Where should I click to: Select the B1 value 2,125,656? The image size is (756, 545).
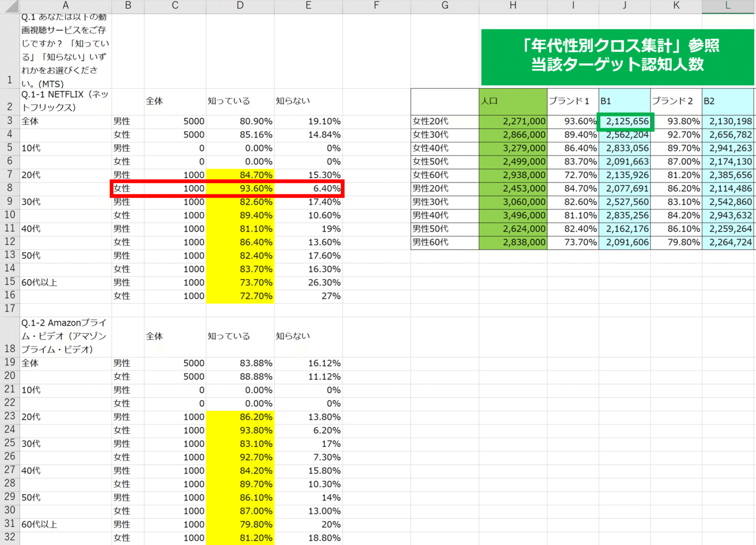pos(624,122)
